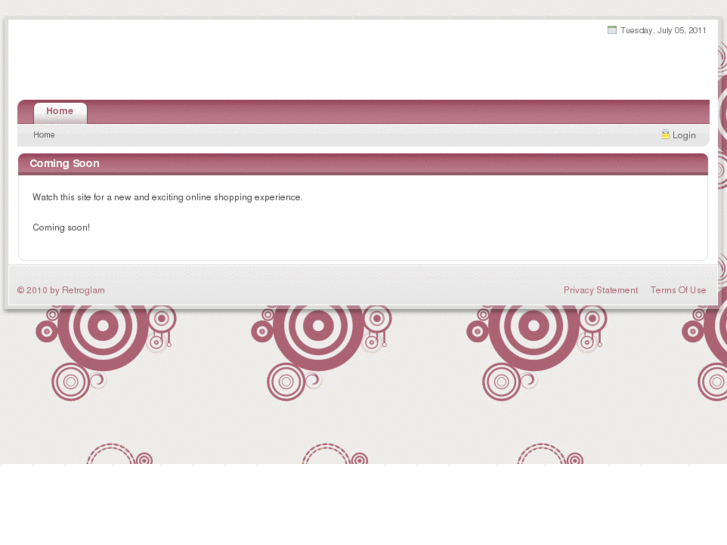Click the Home breadcrumb link
The image size is (727, 545).
click(x=44, y=135)
